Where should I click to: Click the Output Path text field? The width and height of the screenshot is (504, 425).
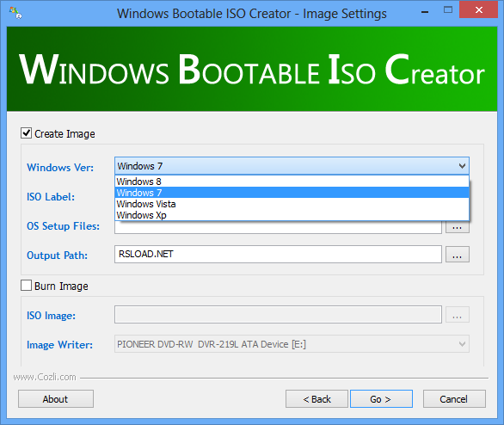coord(278,255)
